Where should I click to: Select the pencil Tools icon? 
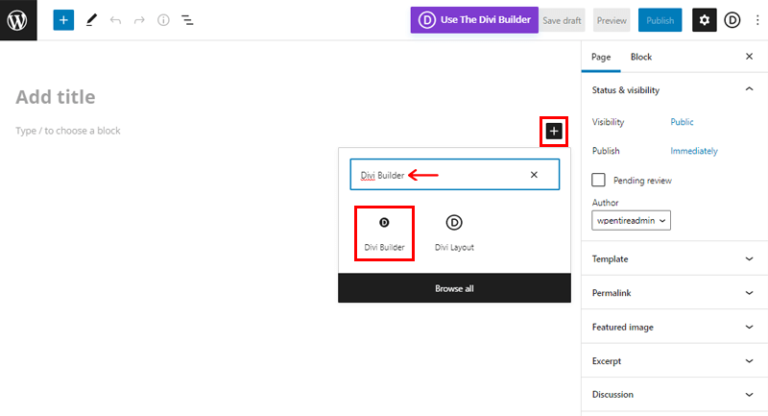click(x=91, y=20)
